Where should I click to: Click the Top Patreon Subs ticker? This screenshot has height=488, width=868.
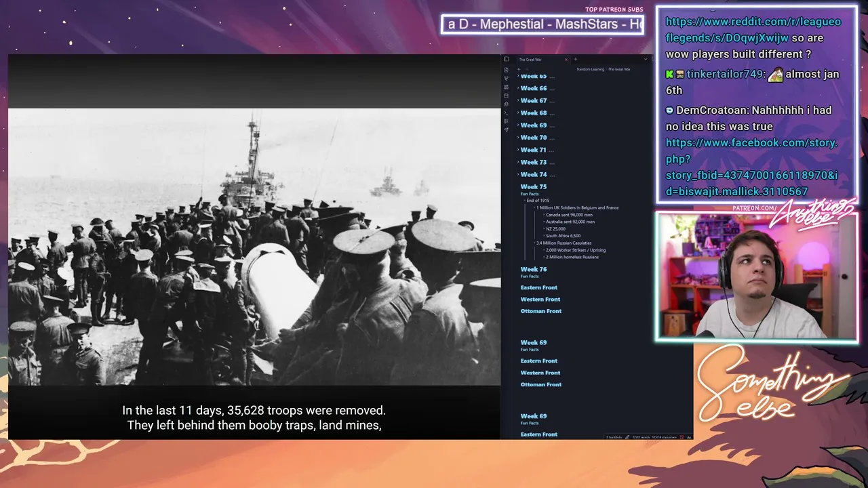pyautogui.click(x=542, y=24)
